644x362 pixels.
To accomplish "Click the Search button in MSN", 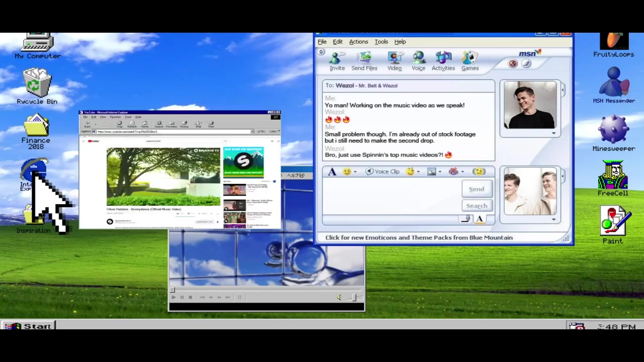I will coord(476,206).
